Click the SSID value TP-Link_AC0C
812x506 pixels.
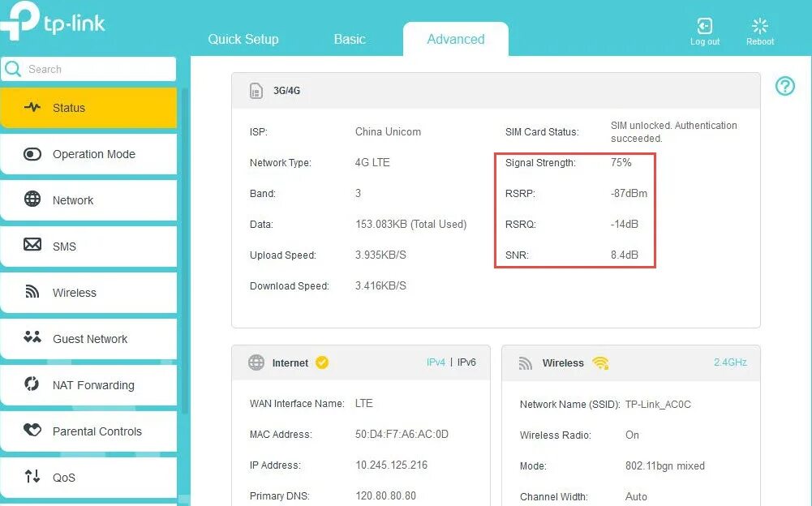(x=658, y=404)
